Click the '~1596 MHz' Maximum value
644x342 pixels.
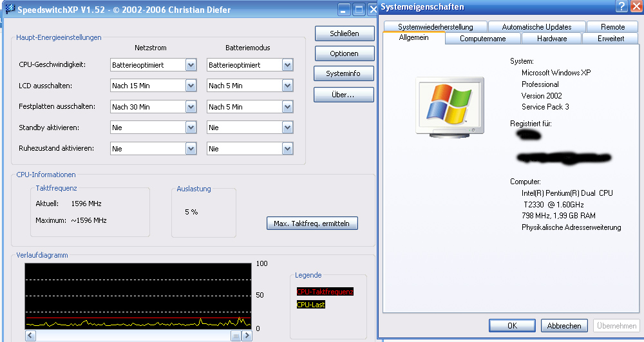(89, 220)
